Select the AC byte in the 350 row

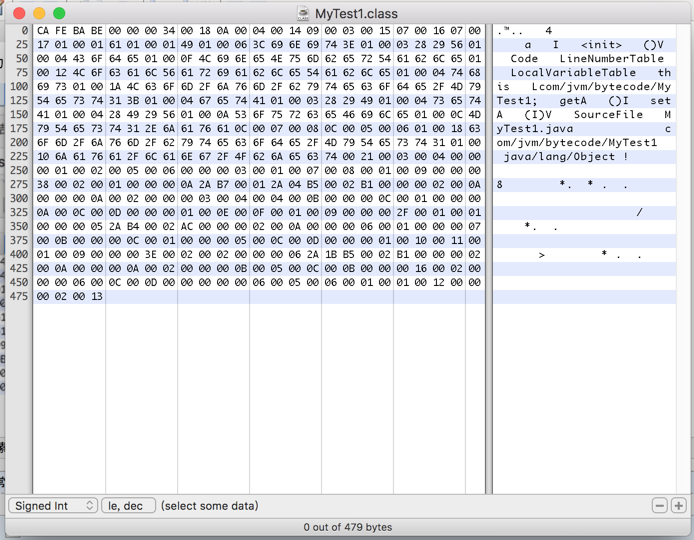pos(187,226)
